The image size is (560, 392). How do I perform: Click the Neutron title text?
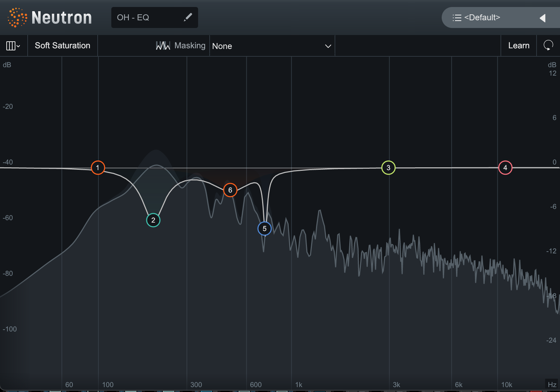point(62,17)
